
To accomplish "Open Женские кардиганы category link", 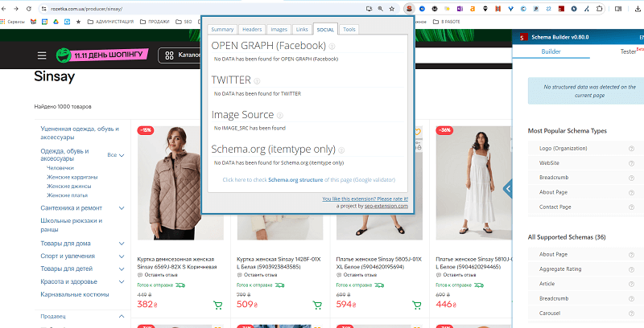I will pyautogui.click(x=72, y=177).
